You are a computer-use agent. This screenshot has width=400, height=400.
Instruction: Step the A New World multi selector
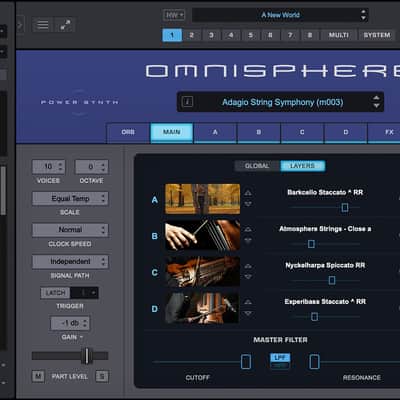click(x=363, y=15)
